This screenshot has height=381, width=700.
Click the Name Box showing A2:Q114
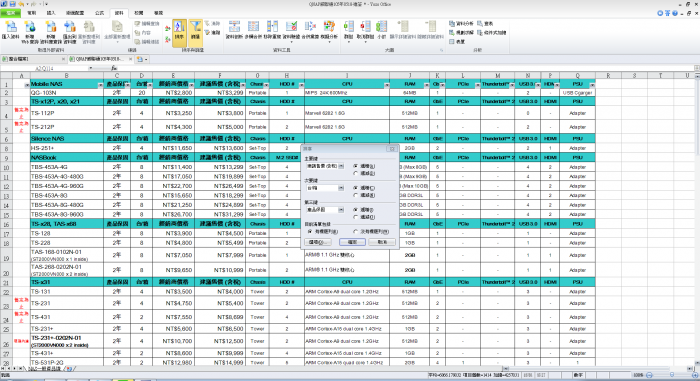tap(44, 68)
